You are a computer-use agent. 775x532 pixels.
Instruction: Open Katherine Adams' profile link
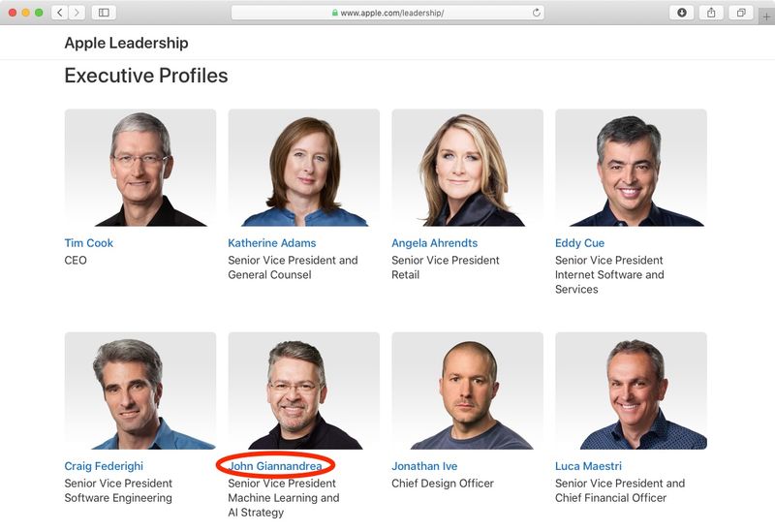pyautogui.click(x=272, y=243)
